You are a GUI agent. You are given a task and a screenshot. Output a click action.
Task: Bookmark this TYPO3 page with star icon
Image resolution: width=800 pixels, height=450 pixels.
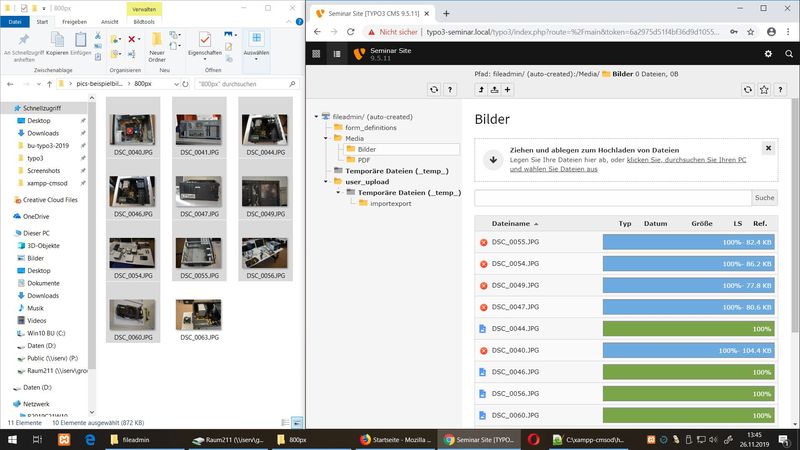pos(764,89)
